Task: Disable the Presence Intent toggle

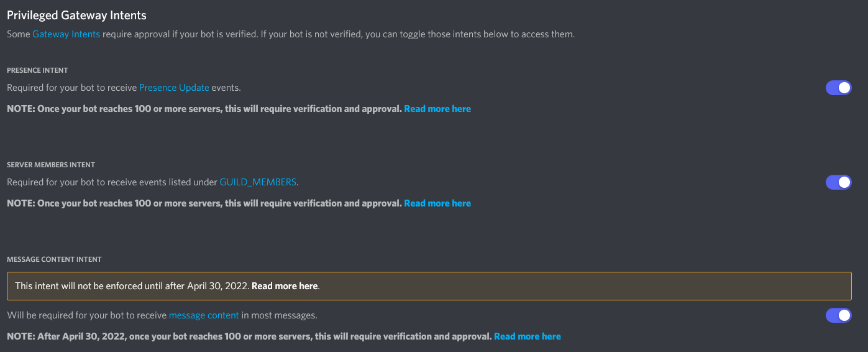Action: click(838, 88)
